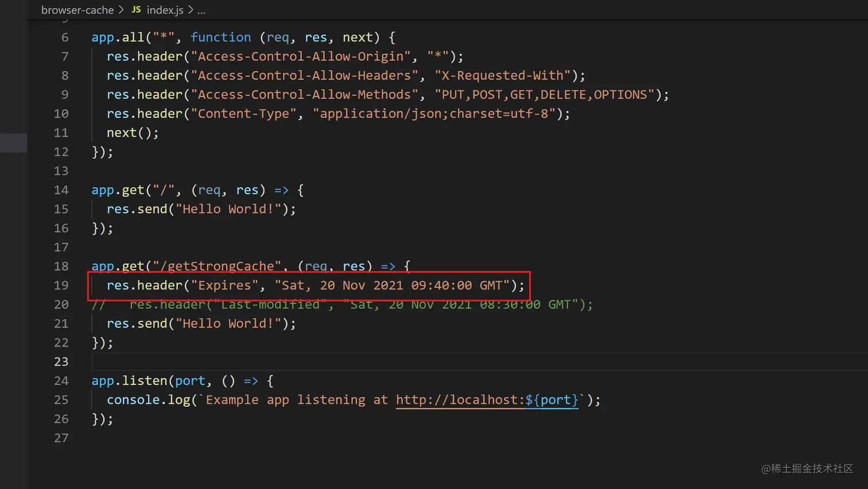Click the empty current line 23
This screenshot has height=489, width=868.
479,362
